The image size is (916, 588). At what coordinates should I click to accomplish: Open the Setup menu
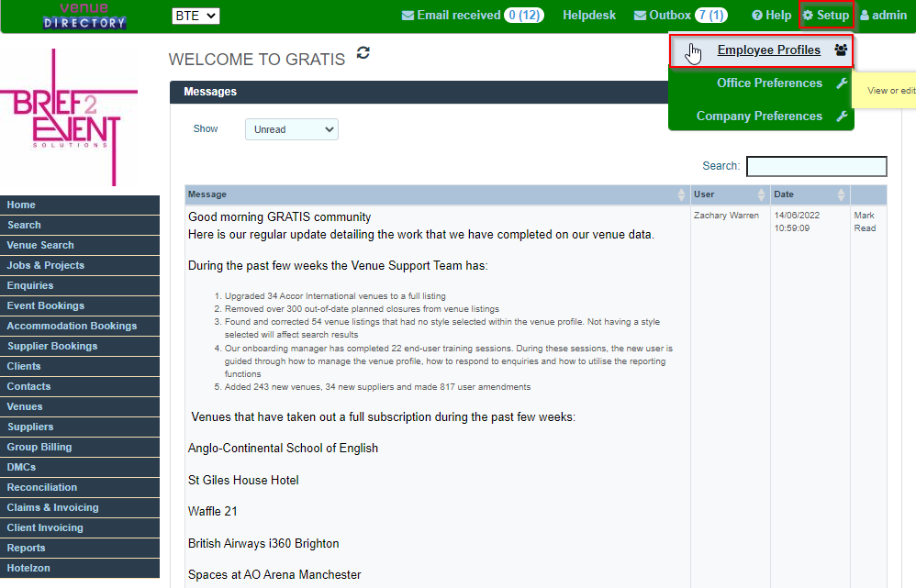[x=826, y=16]
